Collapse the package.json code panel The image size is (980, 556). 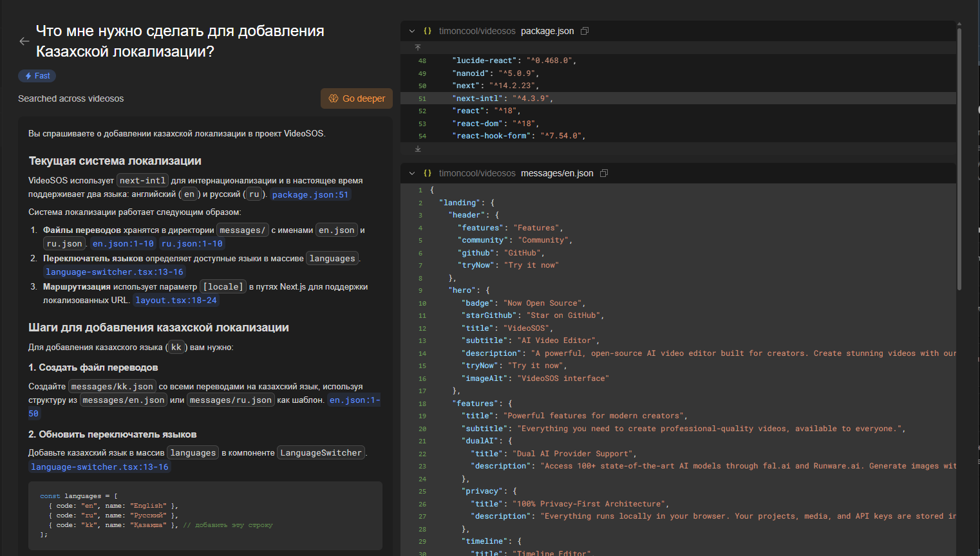(412, 31)
